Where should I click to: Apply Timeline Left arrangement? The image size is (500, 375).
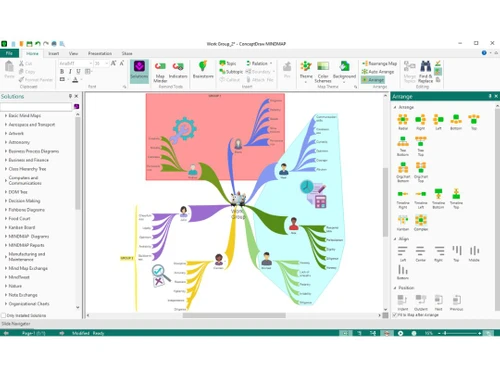pos(421,199)
